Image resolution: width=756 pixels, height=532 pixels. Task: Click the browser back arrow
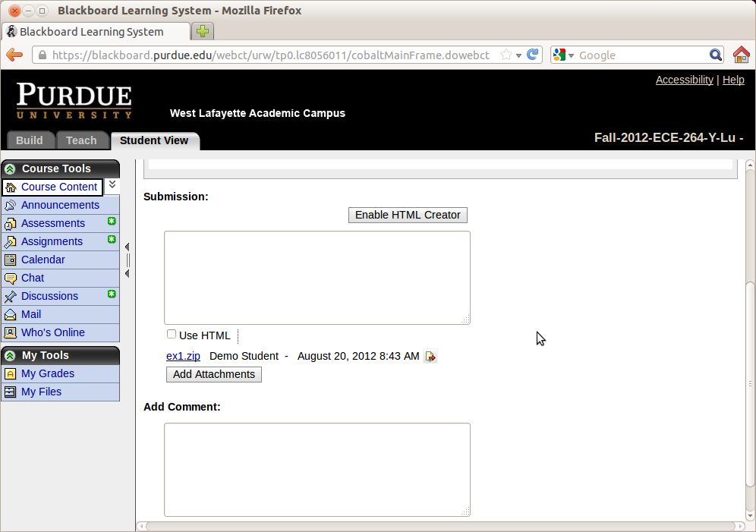(x=14, y=55)
